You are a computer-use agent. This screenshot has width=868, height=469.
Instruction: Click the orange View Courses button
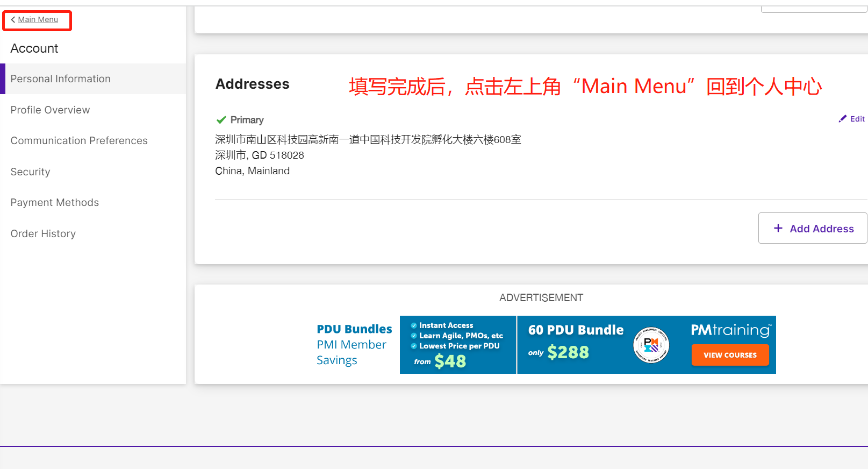coord(730,355)
